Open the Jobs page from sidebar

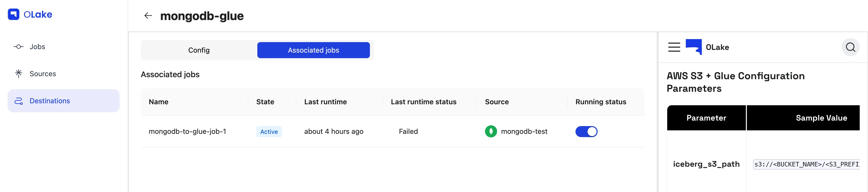pyautogui.click(x=37, y=47)
